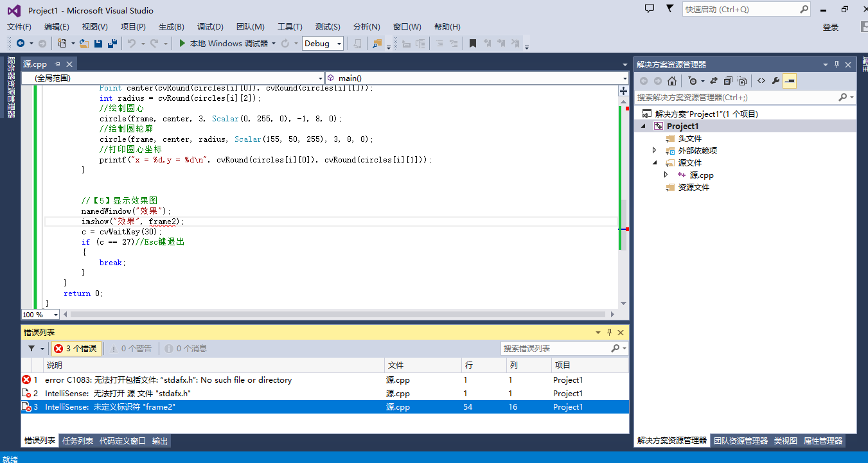Toggle the '0 个消息' messages filter

(x=186, y=348)
